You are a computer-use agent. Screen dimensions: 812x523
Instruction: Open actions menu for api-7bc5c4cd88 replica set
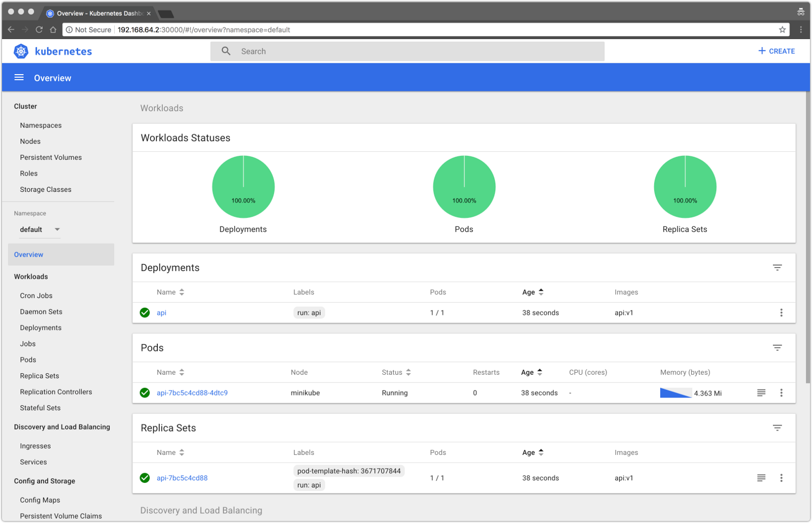point(781,478)
